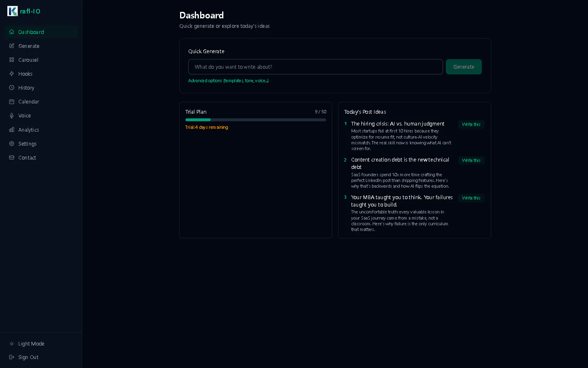Open Settings via its gear icon
This screenshot has width=588, height=368.
click(12, 144)
